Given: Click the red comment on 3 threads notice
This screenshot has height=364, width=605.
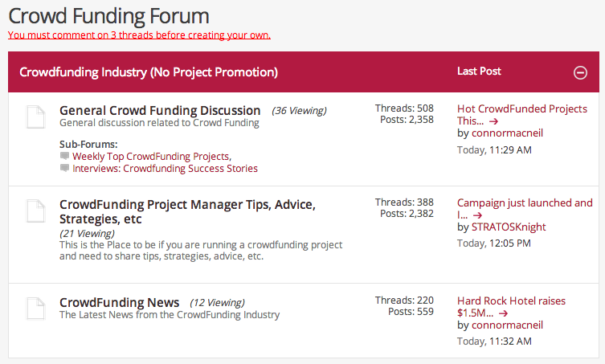Looking at the screenshot, I should [139, 35].
